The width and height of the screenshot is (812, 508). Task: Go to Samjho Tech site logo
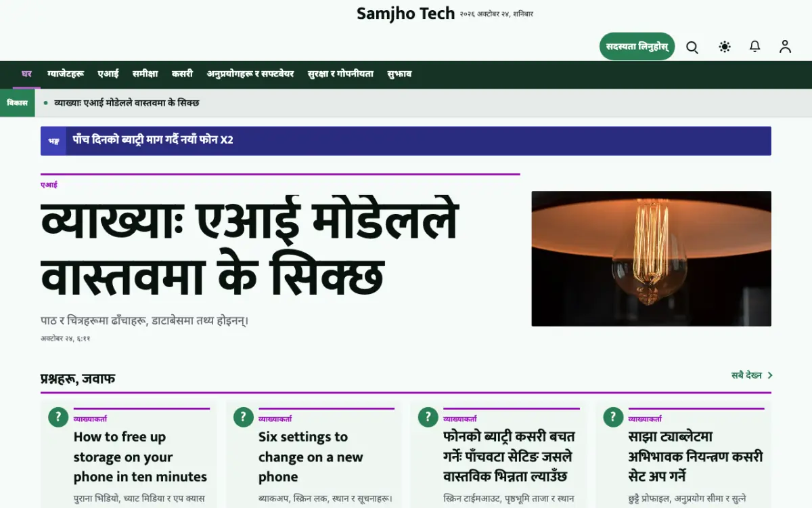(x=405, y=14)
